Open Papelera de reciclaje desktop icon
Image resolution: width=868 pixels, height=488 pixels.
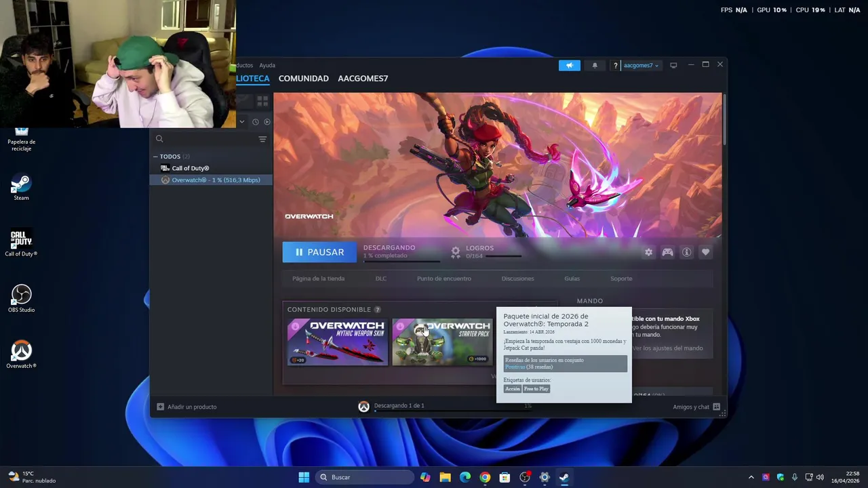click(x=21, y=138)
